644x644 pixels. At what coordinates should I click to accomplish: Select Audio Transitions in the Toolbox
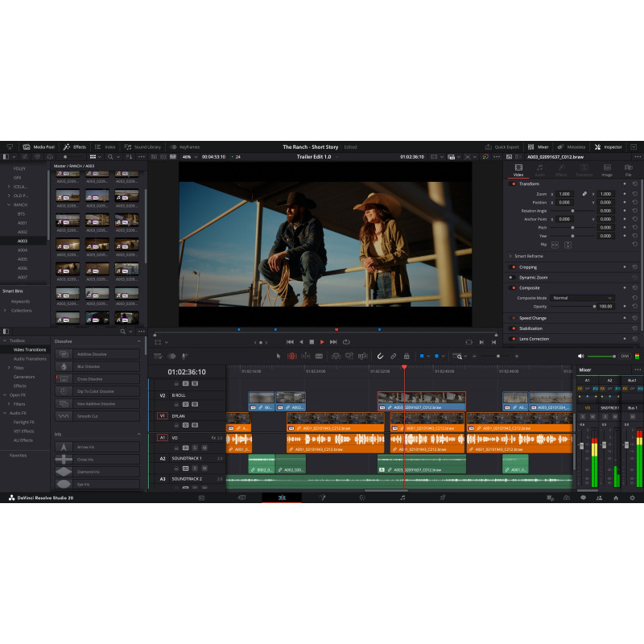[x=29, y=358]
